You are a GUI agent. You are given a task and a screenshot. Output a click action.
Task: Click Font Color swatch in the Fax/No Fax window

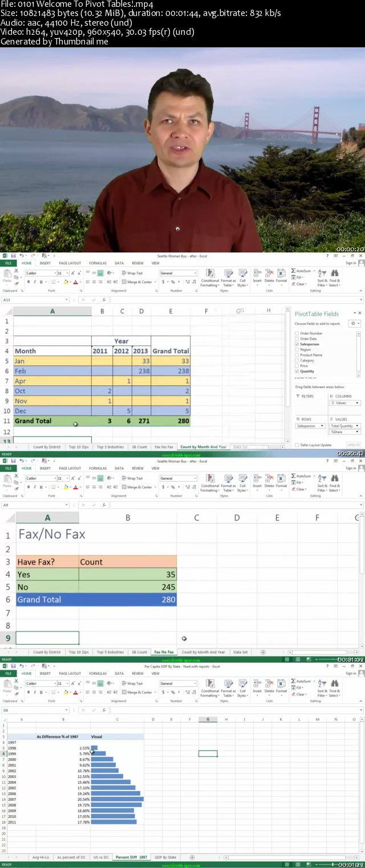tap(75, 487)
